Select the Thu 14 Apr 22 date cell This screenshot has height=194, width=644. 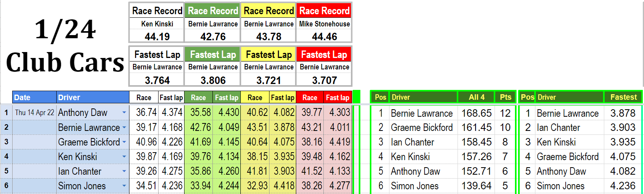point(35,113)
